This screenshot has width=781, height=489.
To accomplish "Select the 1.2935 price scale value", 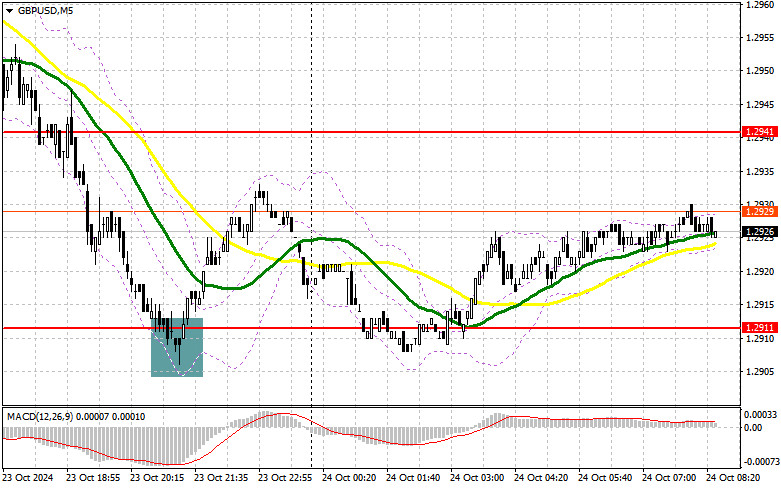I will click(x=760, y=171).
